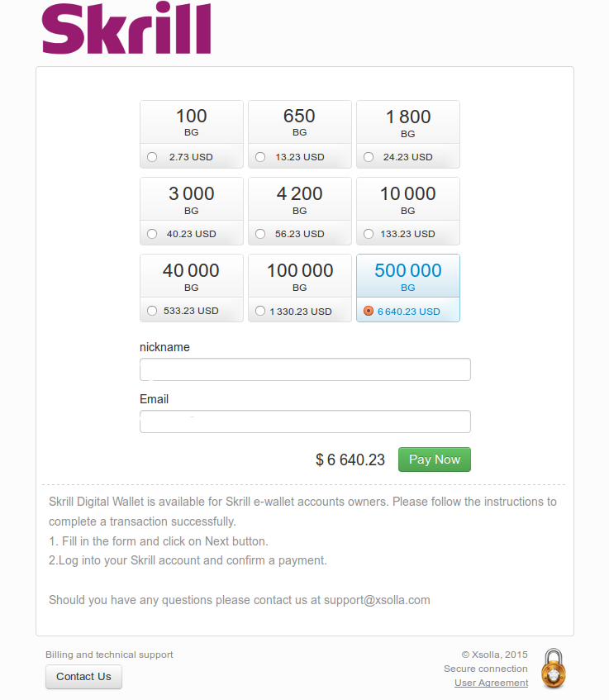609x700 pixels.
Task: Click the Contact Us button
Action: [83, 677]
